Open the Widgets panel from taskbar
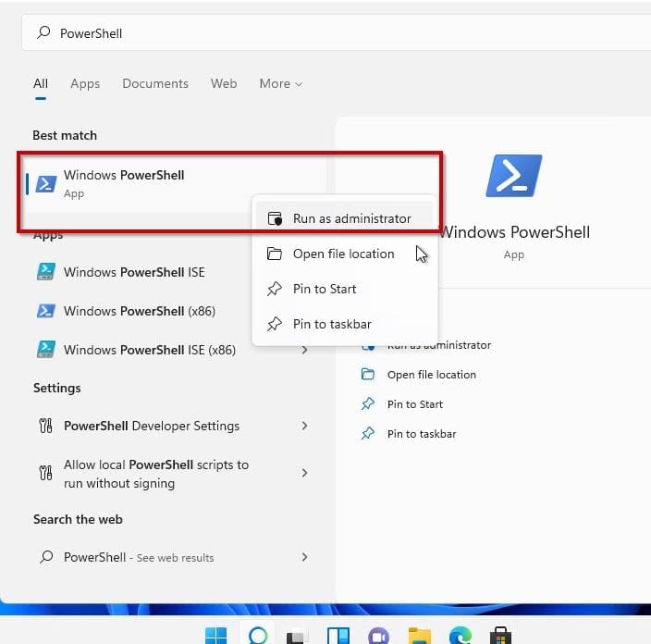Viewport: 651px width, 644px height. point(337,636)
